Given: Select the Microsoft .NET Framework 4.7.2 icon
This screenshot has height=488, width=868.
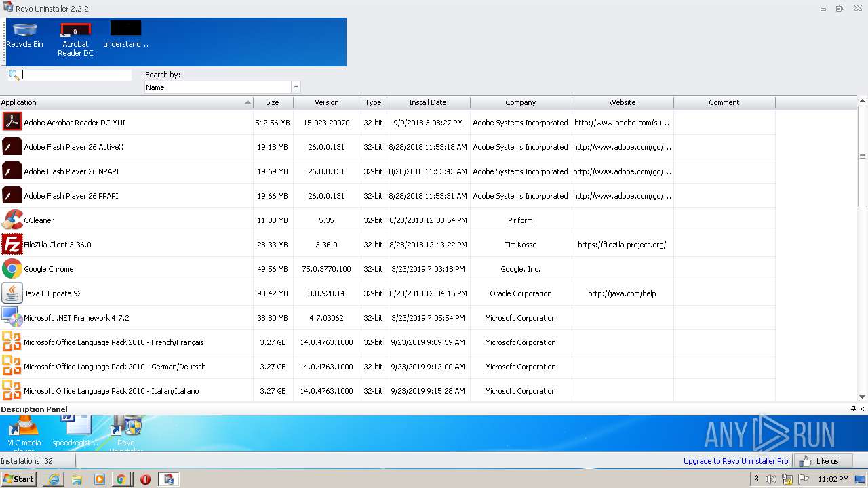Looking at the screenshot, I should pyautogui.click(x=12, y=318).
